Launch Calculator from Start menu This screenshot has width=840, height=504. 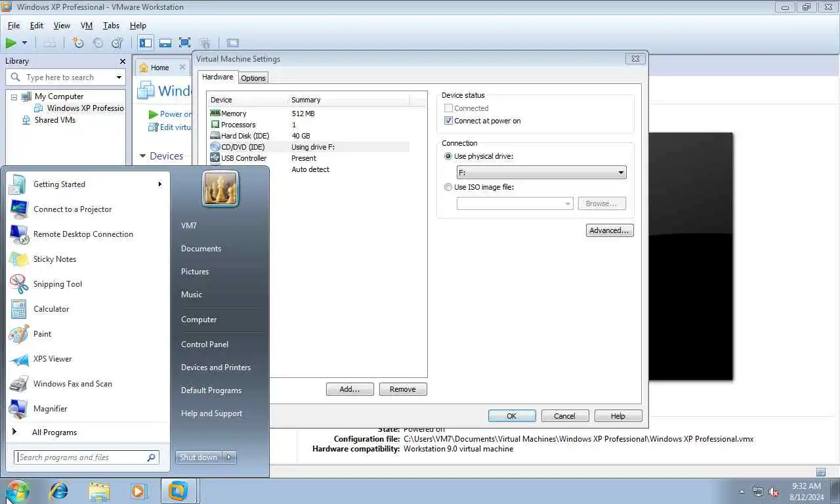click(88, 309)
